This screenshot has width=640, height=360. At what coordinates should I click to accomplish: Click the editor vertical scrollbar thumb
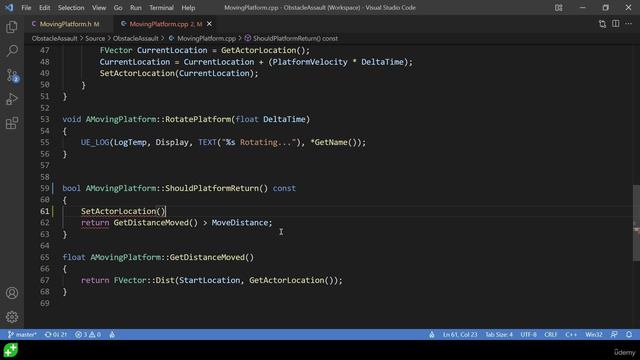(636, 222)
